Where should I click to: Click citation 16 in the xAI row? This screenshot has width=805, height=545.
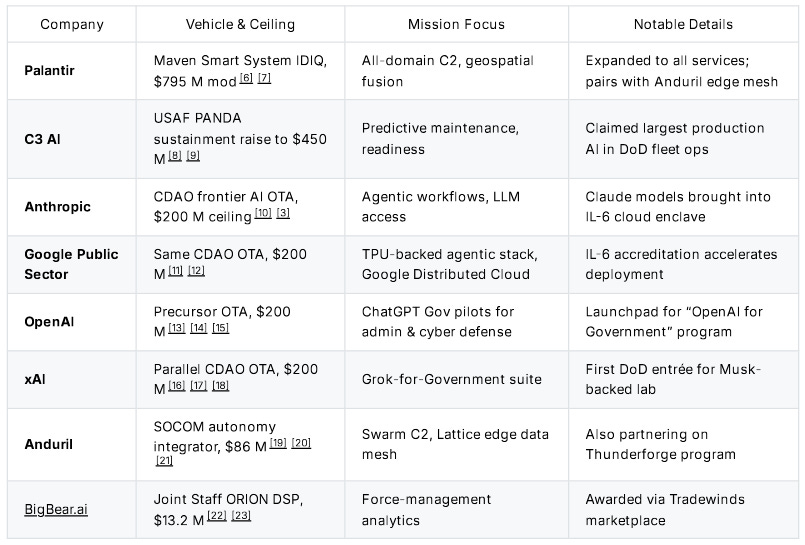pyautogui.click(x=177, y=386)
